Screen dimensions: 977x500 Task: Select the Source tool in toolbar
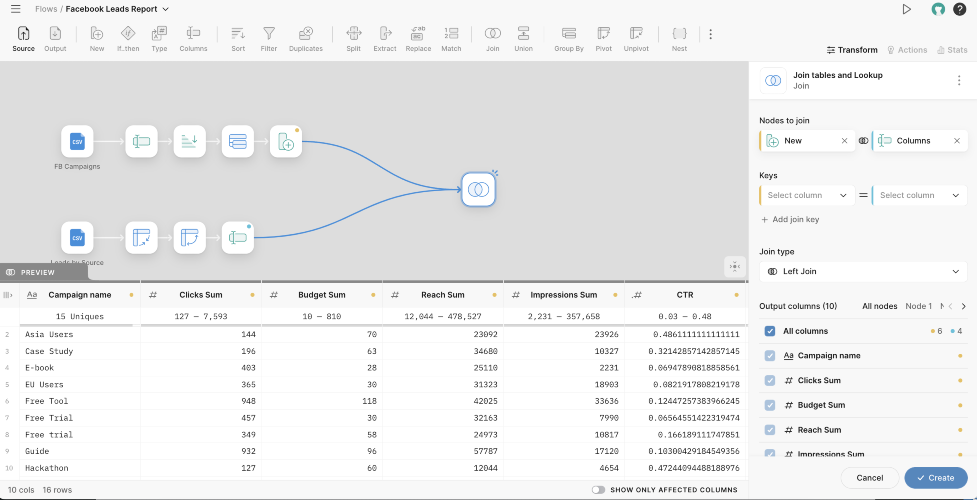[24, 39]
